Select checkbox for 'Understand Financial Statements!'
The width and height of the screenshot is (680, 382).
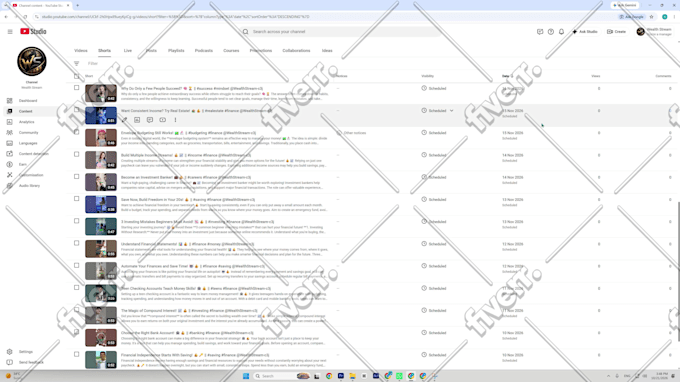pos(77,243)
